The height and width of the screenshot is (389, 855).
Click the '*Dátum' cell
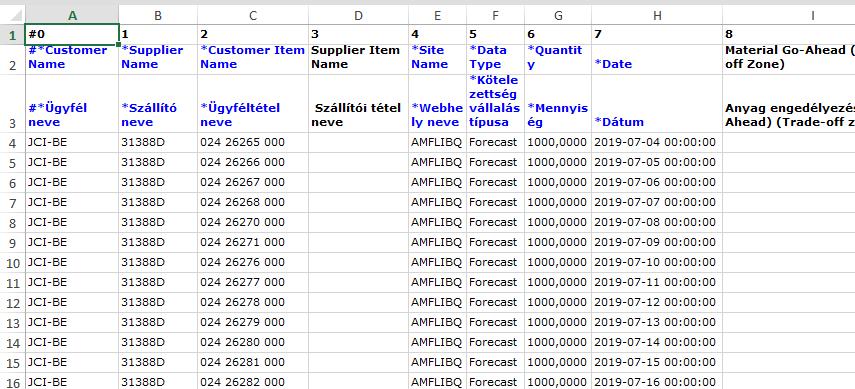click(657, 104)
